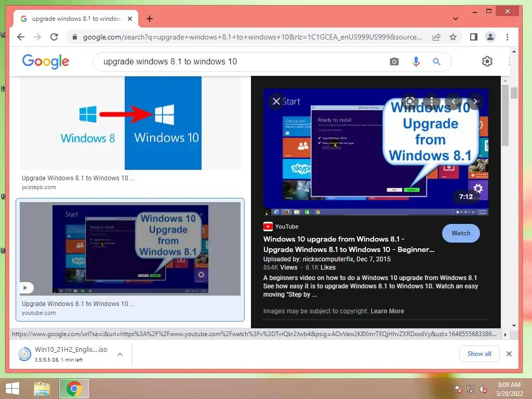The image size is (532, 399).
Task: Bookmark this page with the star
Action: point(453,37)
